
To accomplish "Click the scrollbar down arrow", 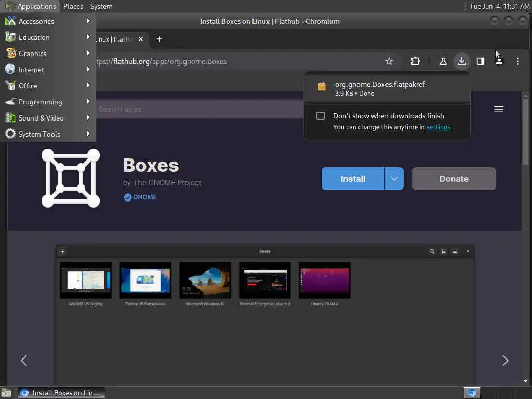I will tap(525, 381).
